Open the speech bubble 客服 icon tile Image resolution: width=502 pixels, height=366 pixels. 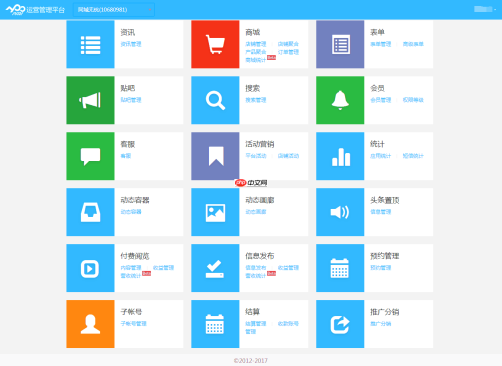click(90, 156)
